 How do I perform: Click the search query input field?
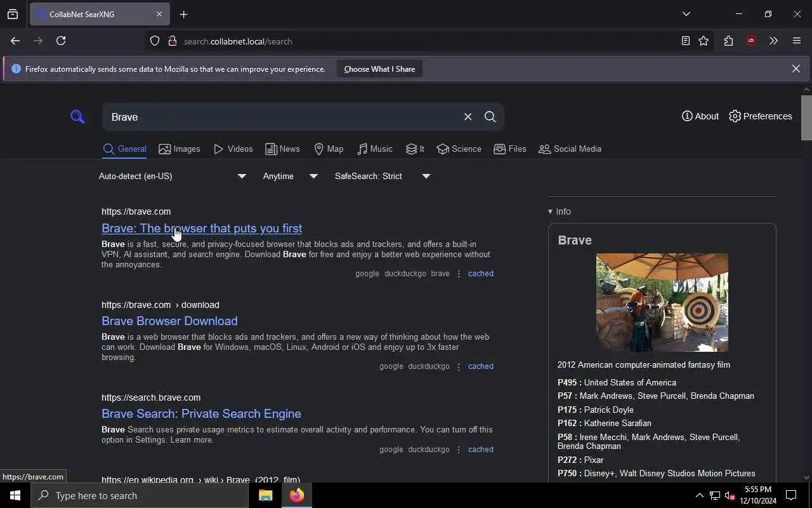coord(282,117)
